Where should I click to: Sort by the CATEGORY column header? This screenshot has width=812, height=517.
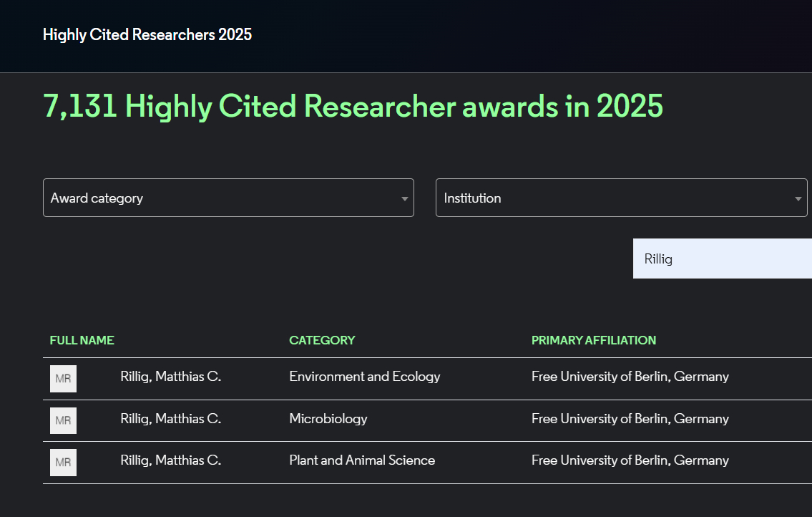tap(322, 340)
